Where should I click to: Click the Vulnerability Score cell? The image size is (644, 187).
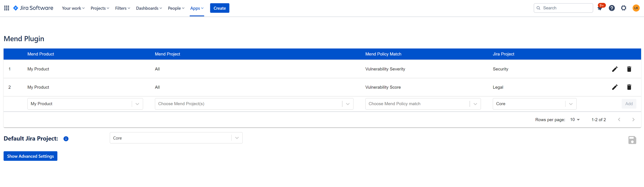click(x=383, y=87)
